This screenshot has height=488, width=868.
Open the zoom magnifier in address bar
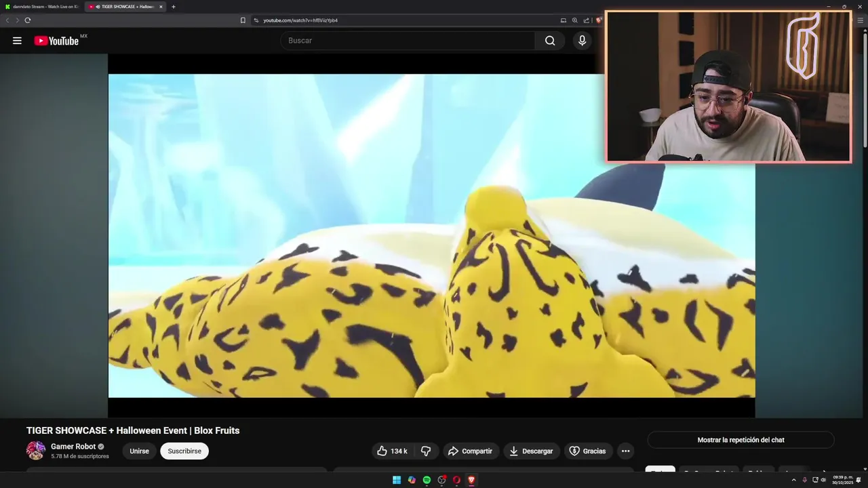574,20
